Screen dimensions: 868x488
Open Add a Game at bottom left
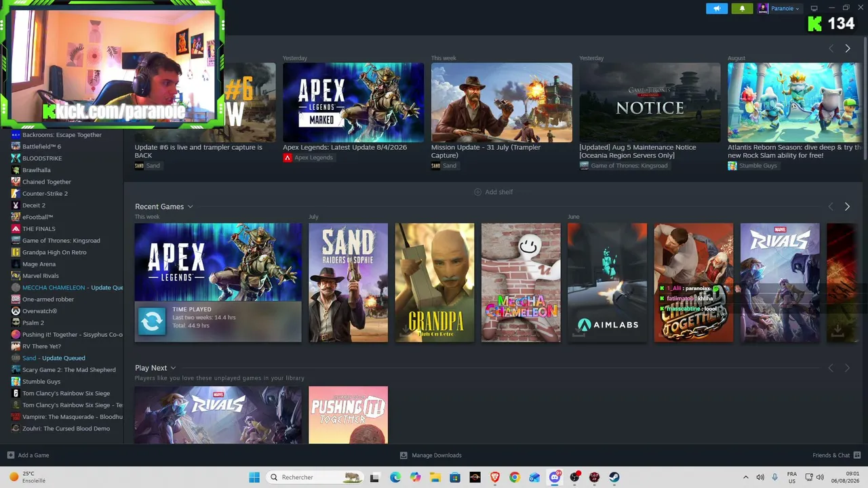pos(28,455)
